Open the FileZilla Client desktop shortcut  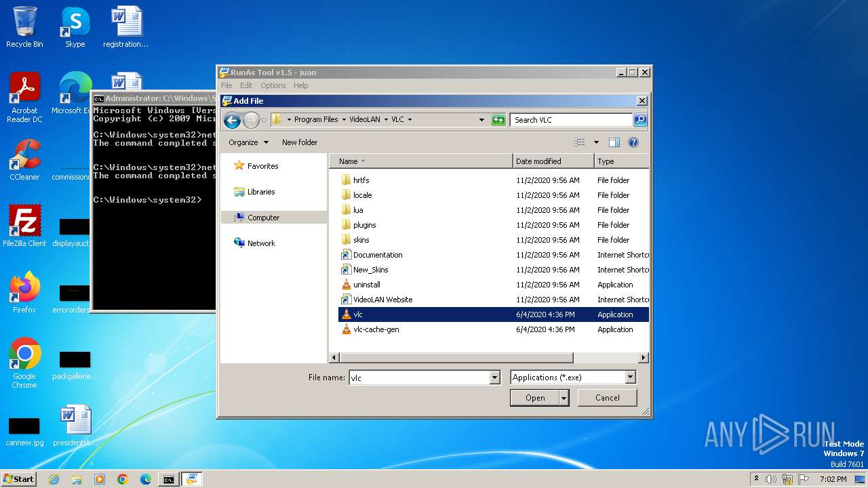[24, 226]
